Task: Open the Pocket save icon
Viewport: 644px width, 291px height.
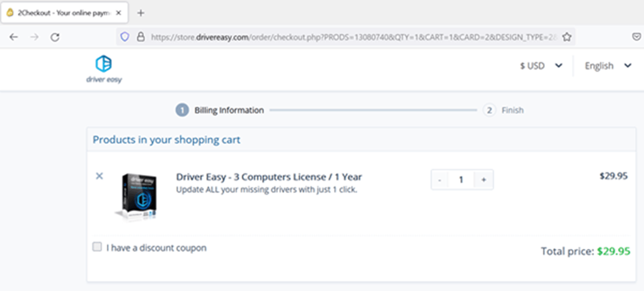Action: pyautogui.click(x=636, y=37)
